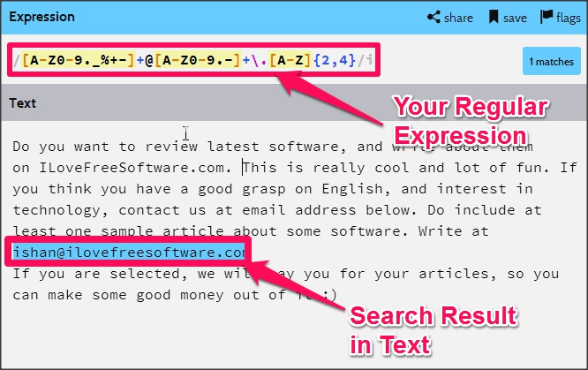Click the @ symbol in the expression
Image resolution: width=588 pixels, height=370 pixels.
tap(149, 60)
